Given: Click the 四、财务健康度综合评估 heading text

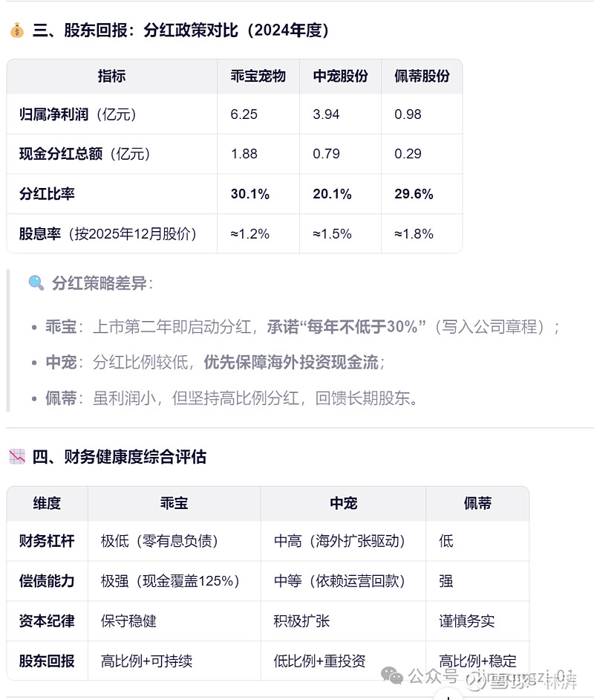Looking at the screenshot, I should tap(119, 457).
